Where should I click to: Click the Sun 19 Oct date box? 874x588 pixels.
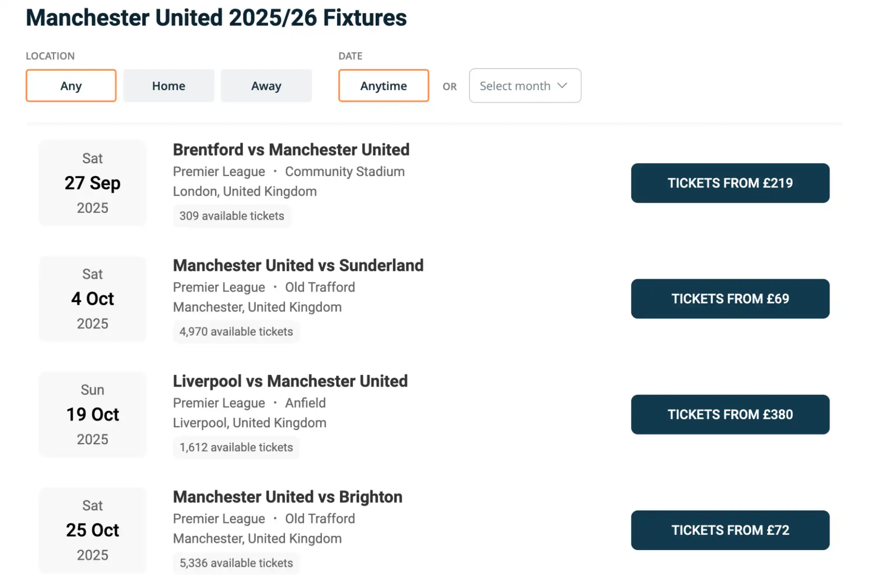(x=92, y=414)
